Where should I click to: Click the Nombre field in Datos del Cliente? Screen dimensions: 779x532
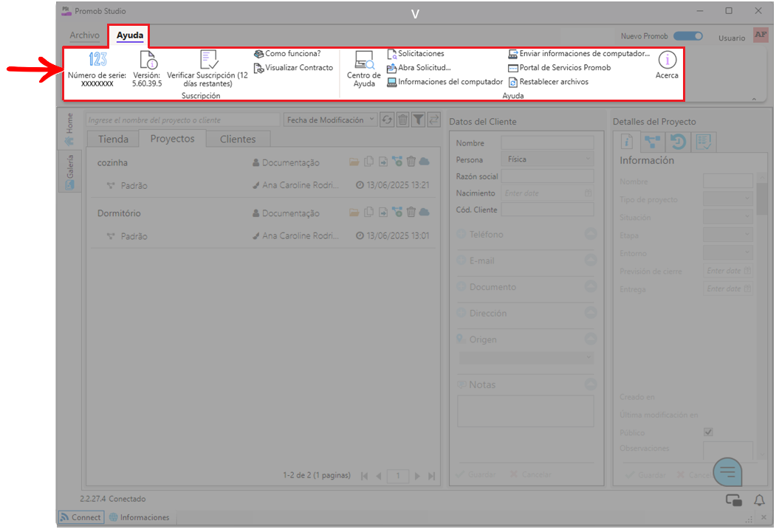coord(547,143)
